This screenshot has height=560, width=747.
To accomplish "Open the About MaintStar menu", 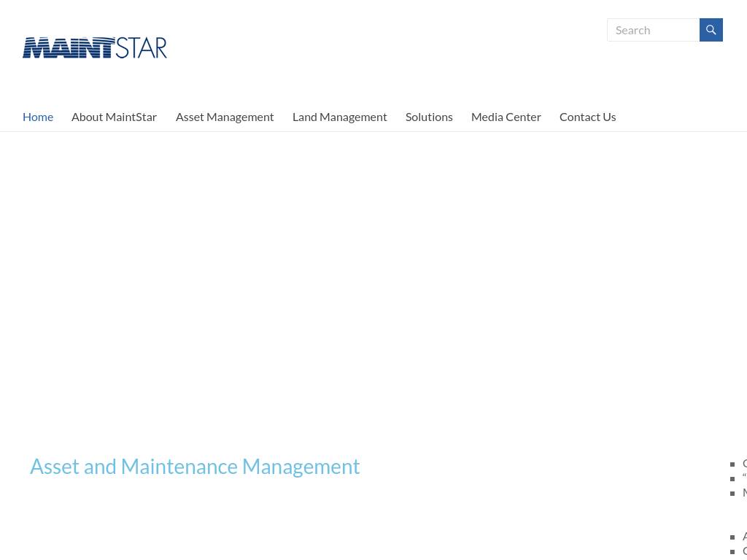I will tap(114, 117).
